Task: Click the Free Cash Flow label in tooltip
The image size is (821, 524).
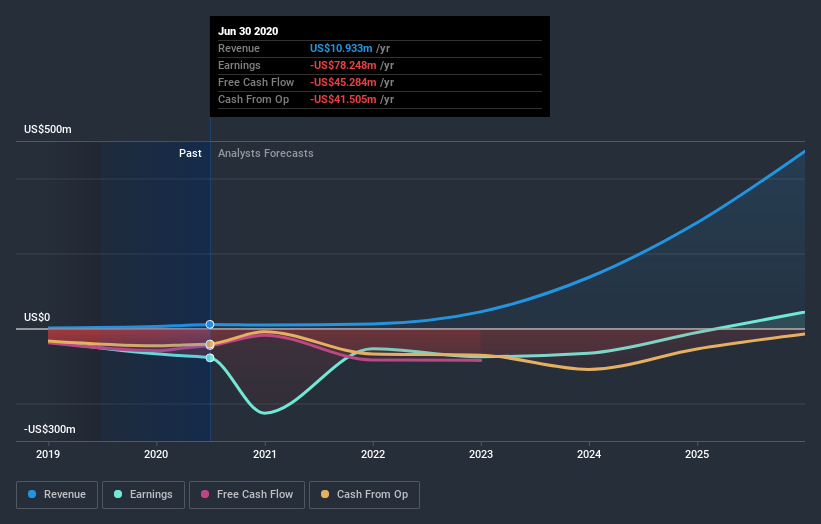Action: pos(256,82)
